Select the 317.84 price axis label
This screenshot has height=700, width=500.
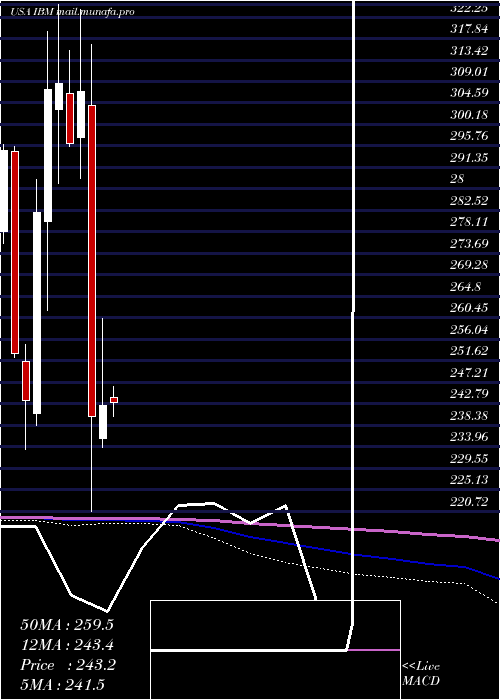(x=469, y=29)
